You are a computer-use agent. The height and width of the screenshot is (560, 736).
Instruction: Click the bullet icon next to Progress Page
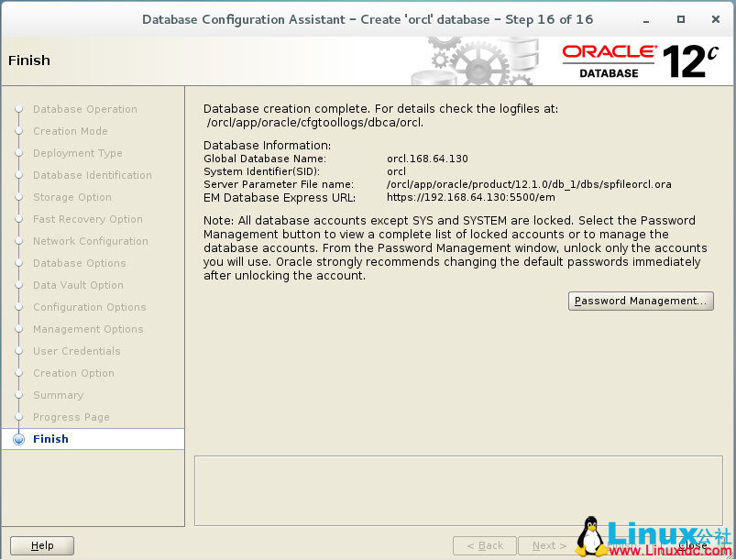click(19, 417)
